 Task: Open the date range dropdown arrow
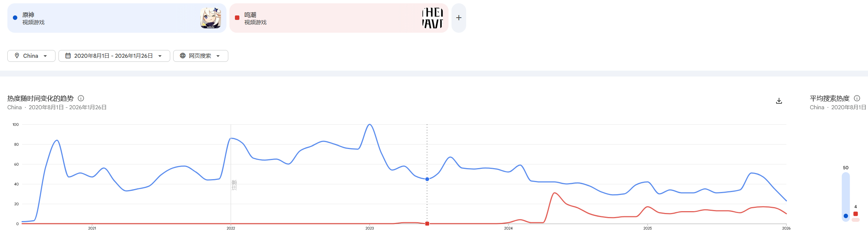click(160, 56)
